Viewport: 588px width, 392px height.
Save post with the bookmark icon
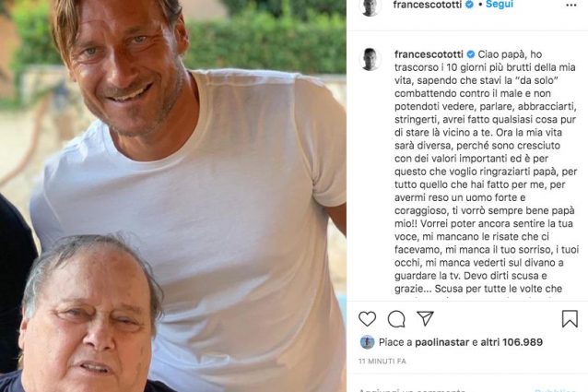[x=570, y=318]
